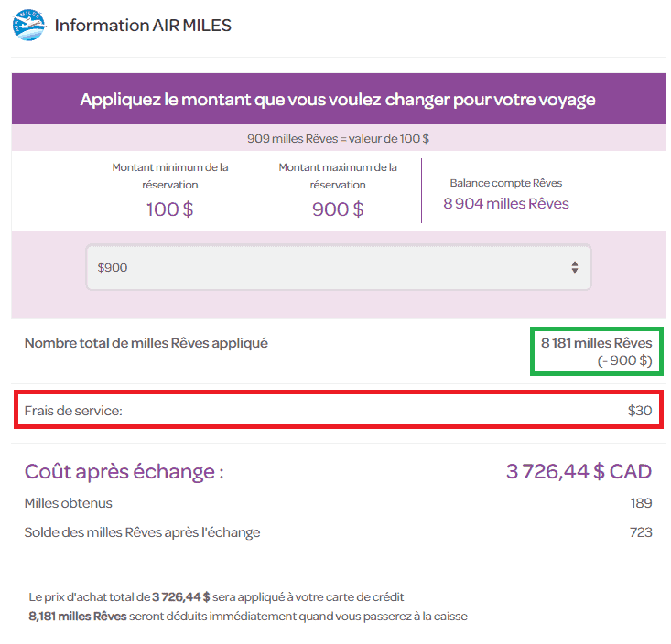Click the purple "Appliquez le montant" banner

338,99
